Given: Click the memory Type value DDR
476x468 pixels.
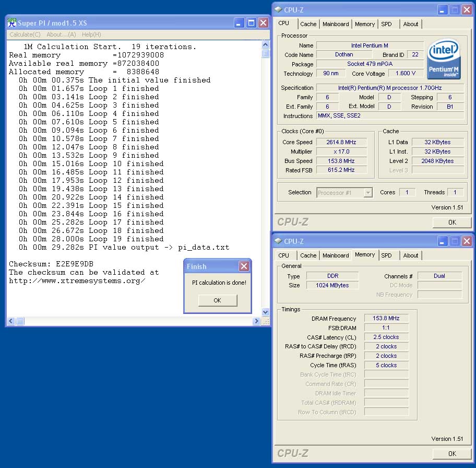Looking at the screenshot, I should pyautogui.click(x=332, y=276).
